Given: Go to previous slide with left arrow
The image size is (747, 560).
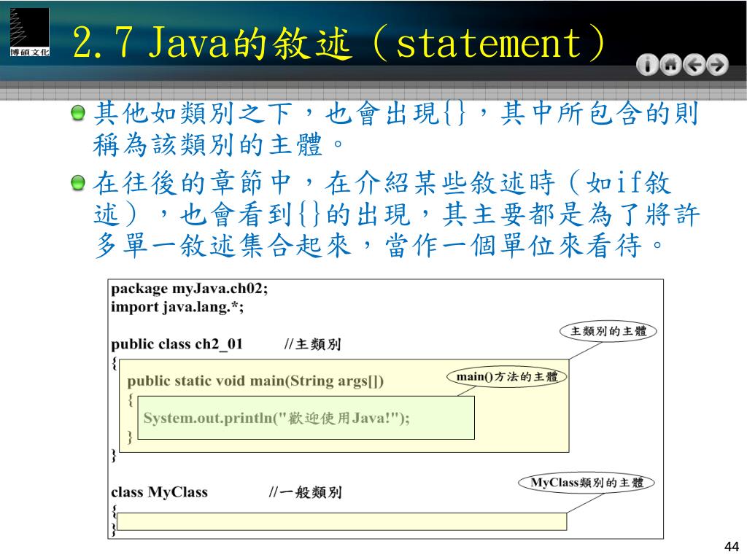Looking at the screenshot, I should coord(694,65).
